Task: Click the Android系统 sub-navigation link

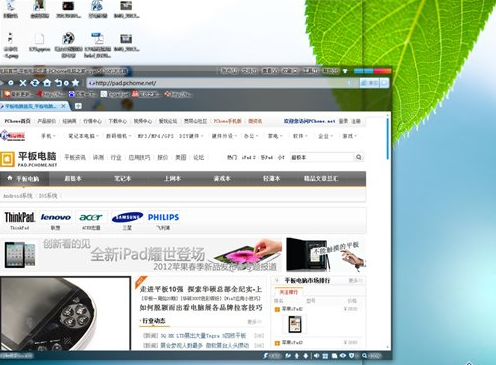Action: pos(18,196)
